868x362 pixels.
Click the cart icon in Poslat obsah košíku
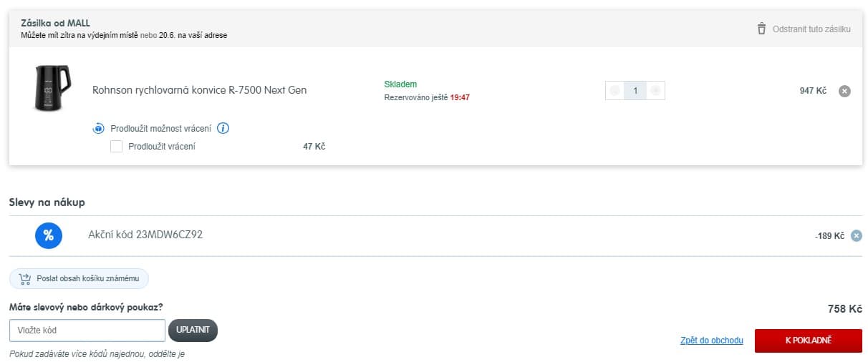pos(25,279)
